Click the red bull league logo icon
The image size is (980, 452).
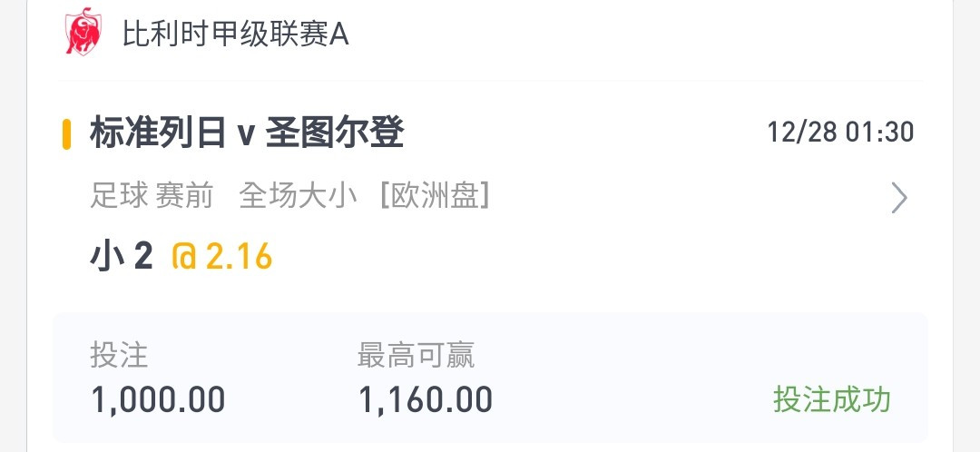tap(83, 32)
